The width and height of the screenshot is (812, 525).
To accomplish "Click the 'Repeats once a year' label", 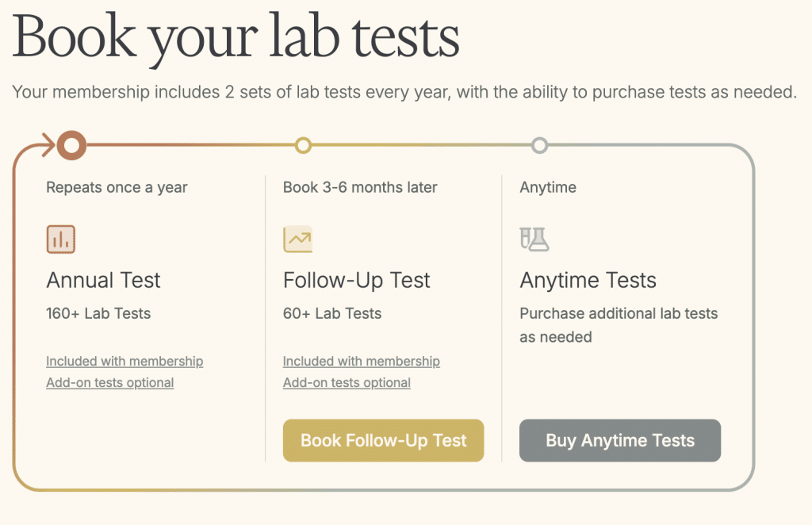I will coord(117,188).
